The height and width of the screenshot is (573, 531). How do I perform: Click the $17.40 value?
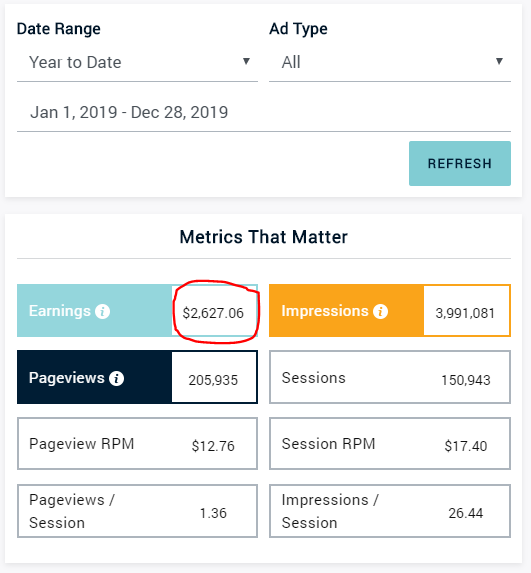pos(466,446)
